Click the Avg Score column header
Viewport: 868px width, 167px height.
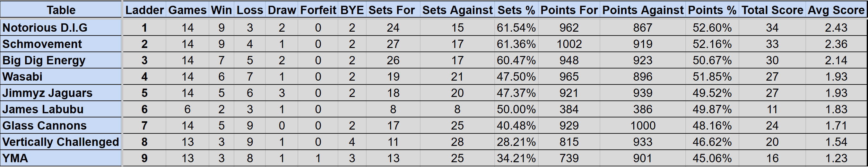pos(836,10)
